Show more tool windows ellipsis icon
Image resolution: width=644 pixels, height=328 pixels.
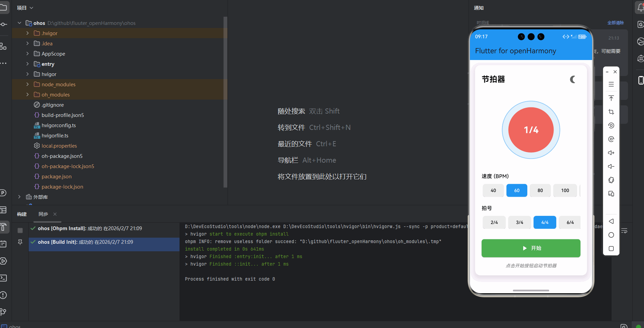[3, 63]
